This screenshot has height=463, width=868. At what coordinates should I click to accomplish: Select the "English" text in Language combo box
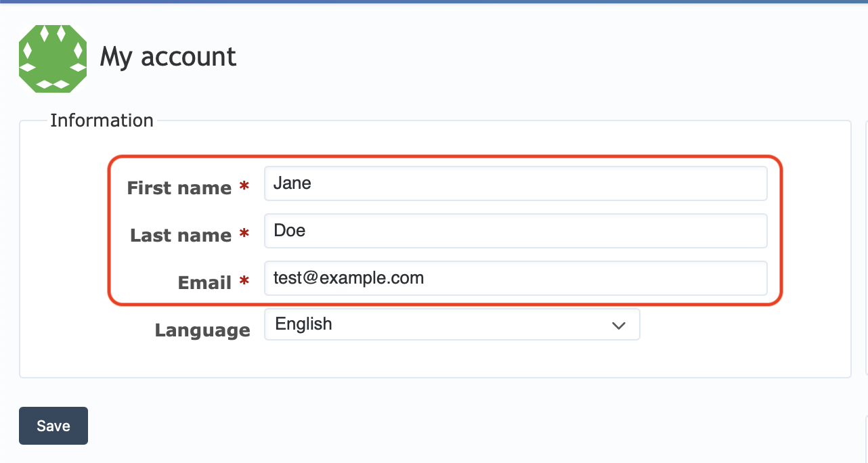tap(304, 324)
